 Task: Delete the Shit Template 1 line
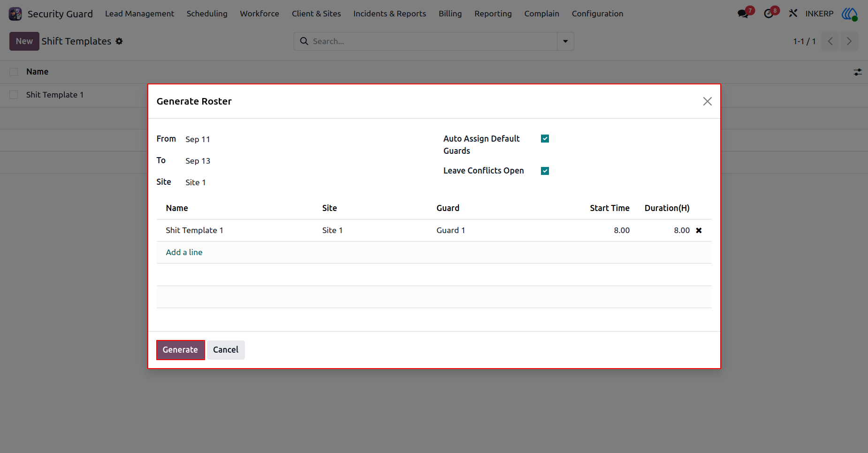(699, 230)
